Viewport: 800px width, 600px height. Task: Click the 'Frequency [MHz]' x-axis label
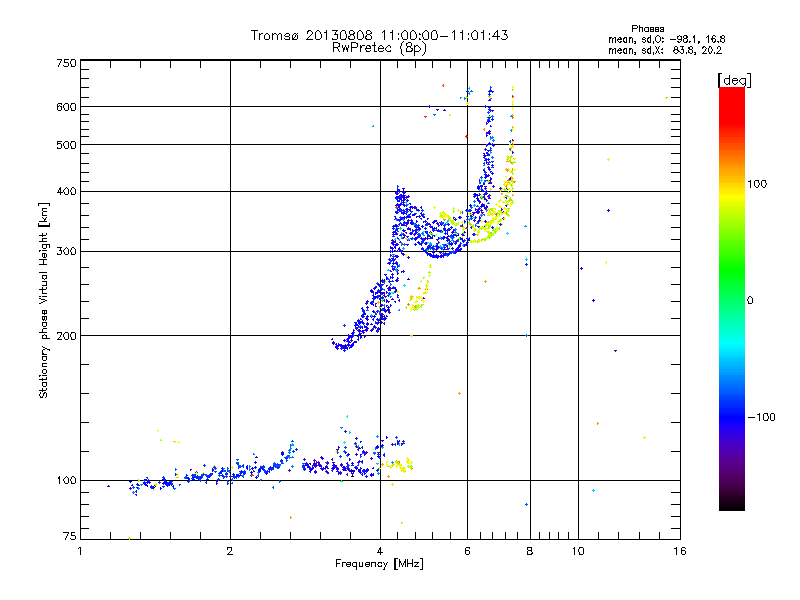click(379, 564)
